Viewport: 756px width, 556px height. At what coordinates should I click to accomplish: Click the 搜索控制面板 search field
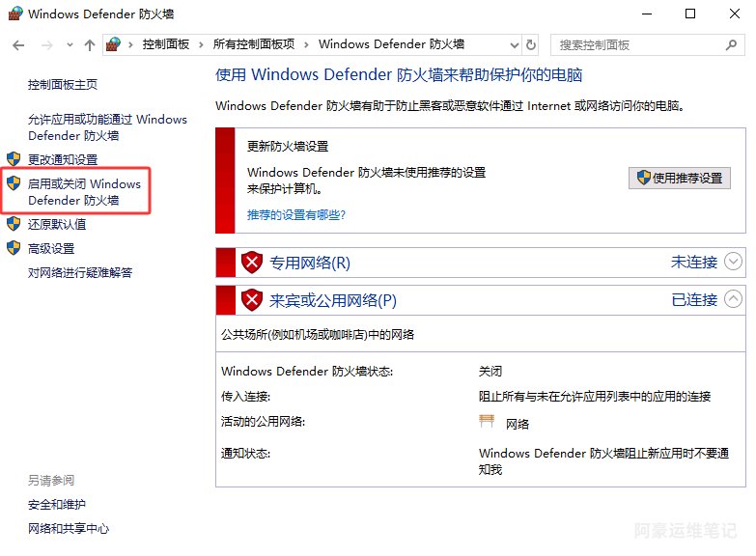tap(637, 44)
